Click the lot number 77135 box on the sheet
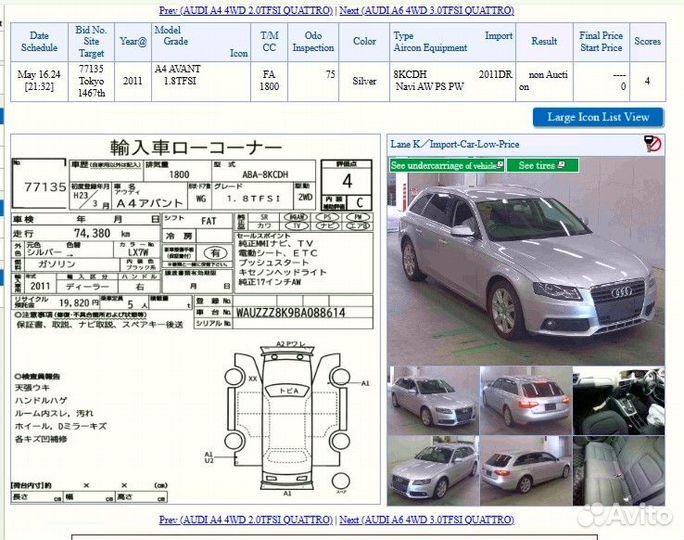The height and width of the screenshot is (540, 684). pos(40,184)
